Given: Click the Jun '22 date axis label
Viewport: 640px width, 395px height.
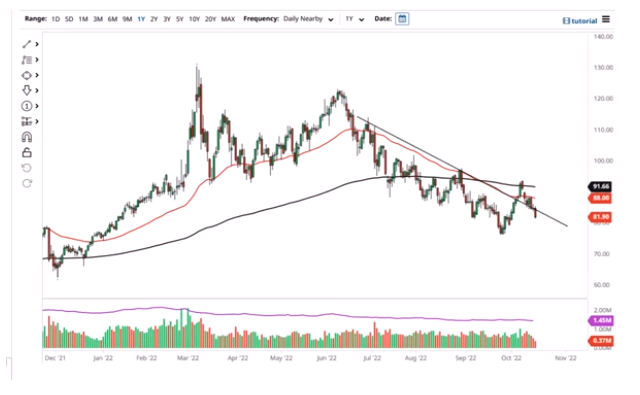Looking at the screenshot, I should (x=327, y=358).
